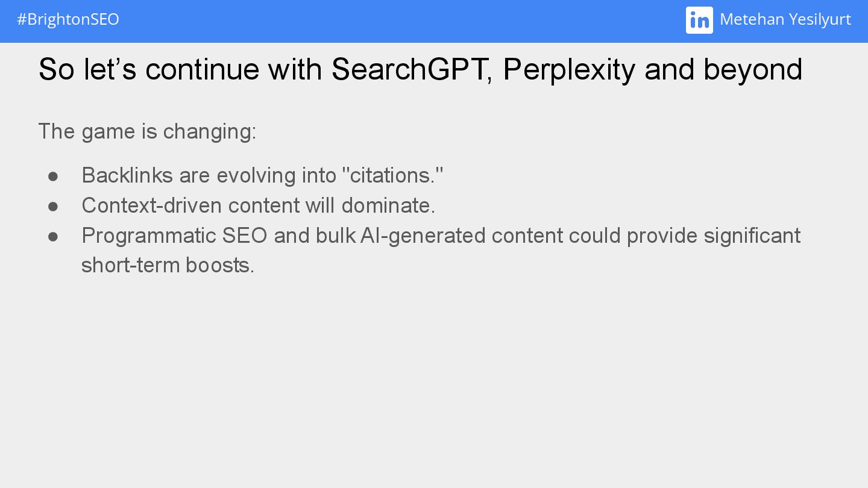This screenshot has height=488, width=868.
Task: Click the Context-driven content bullet text
Action: [258, 205]
